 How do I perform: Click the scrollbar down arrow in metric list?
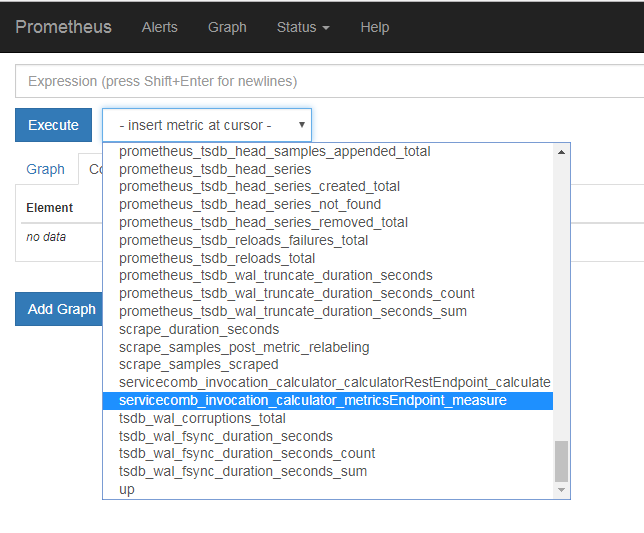561,490
